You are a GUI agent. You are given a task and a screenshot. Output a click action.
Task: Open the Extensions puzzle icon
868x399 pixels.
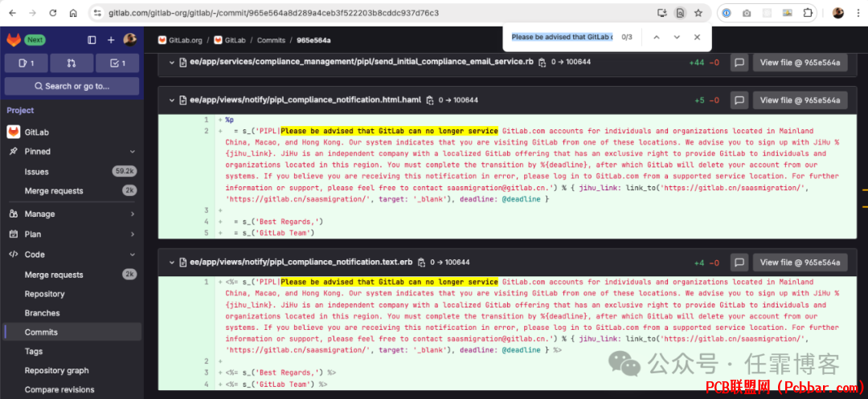pos(809,13)
